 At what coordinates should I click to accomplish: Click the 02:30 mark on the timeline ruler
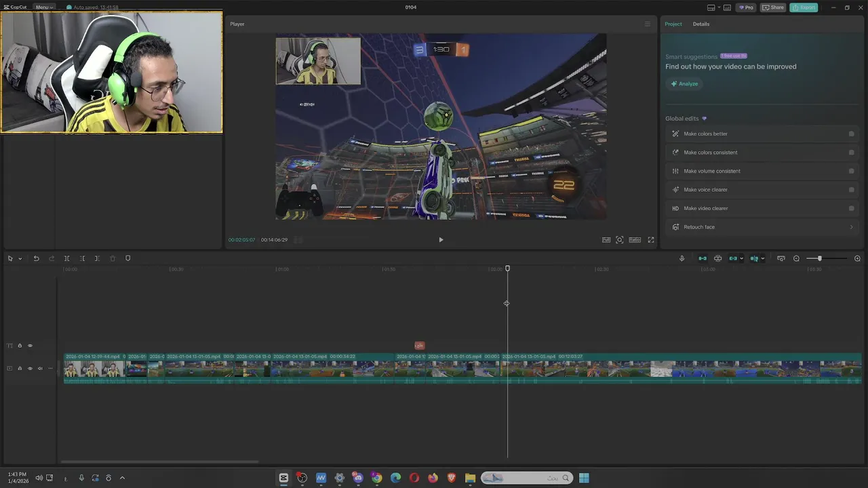pos(601,269)
